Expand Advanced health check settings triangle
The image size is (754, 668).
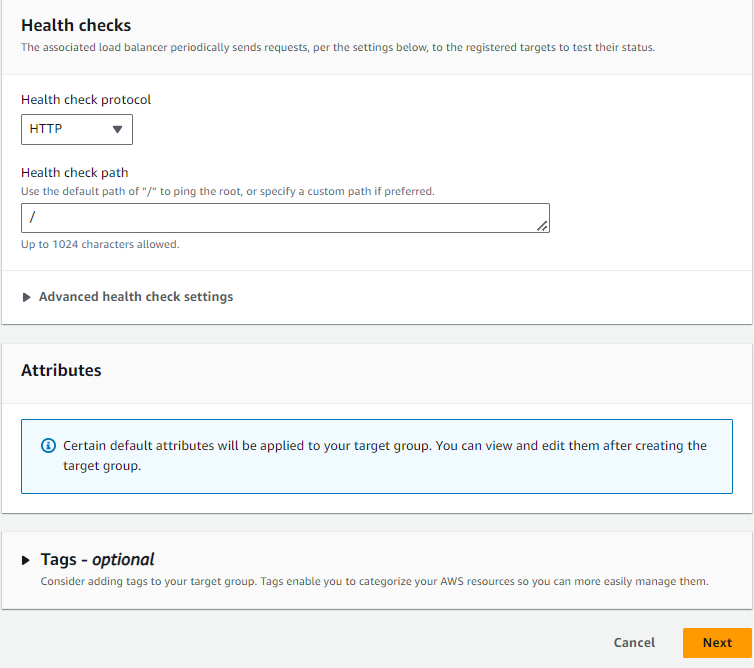26,297
